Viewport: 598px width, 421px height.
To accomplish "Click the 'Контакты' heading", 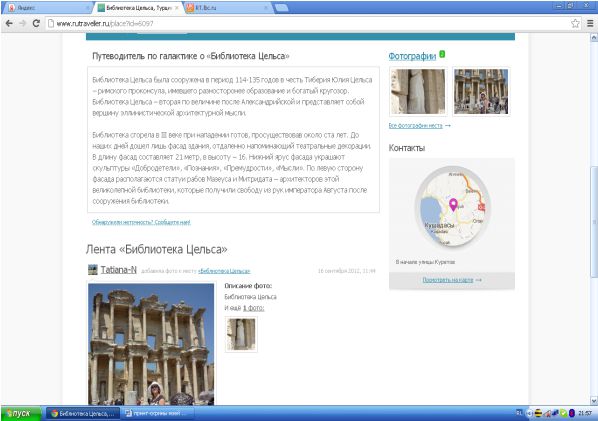I will (x=407, y=148).
